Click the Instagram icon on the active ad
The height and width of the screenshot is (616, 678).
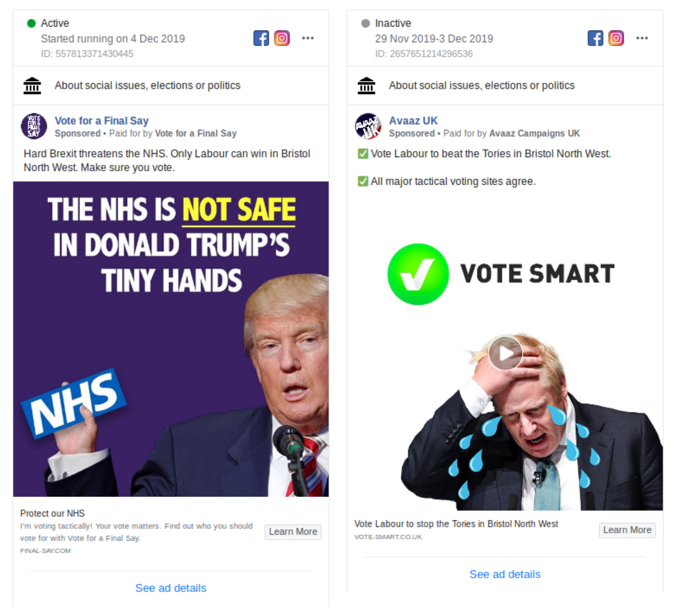[x=282, y=38]
